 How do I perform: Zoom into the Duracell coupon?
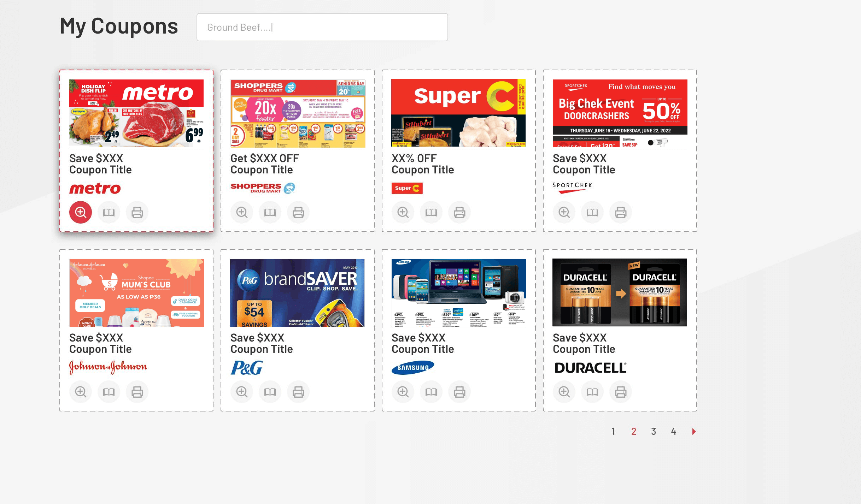coord(564,392)
